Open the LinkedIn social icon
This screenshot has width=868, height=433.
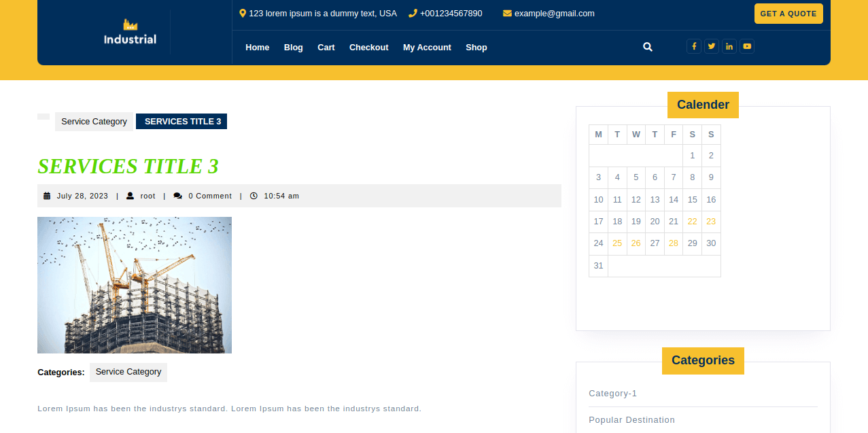[729, 46]
